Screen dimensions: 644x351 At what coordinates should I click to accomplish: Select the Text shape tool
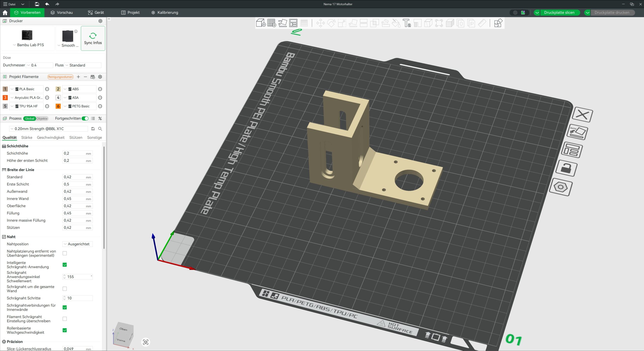(407, 23)
